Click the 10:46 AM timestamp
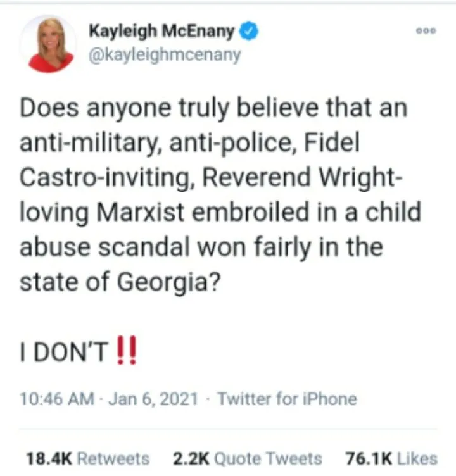Screen dimensions: 456x476 point(57,399)
